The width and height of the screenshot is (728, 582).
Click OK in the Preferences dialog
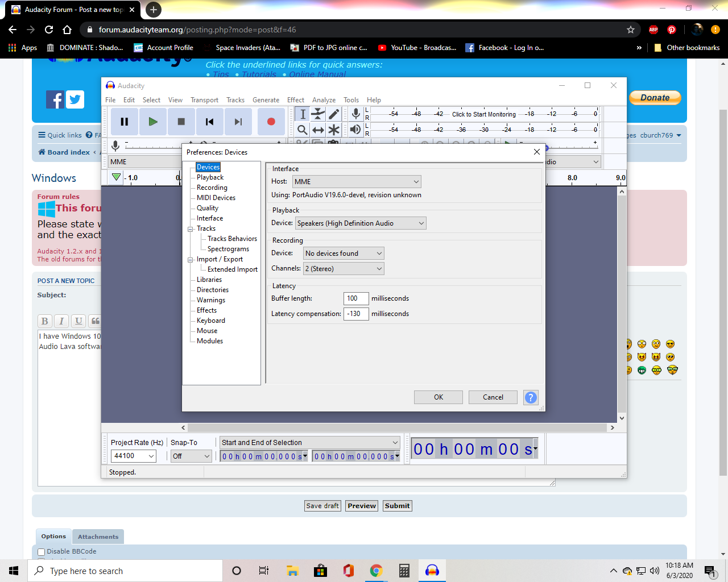(x=438, y=397)
